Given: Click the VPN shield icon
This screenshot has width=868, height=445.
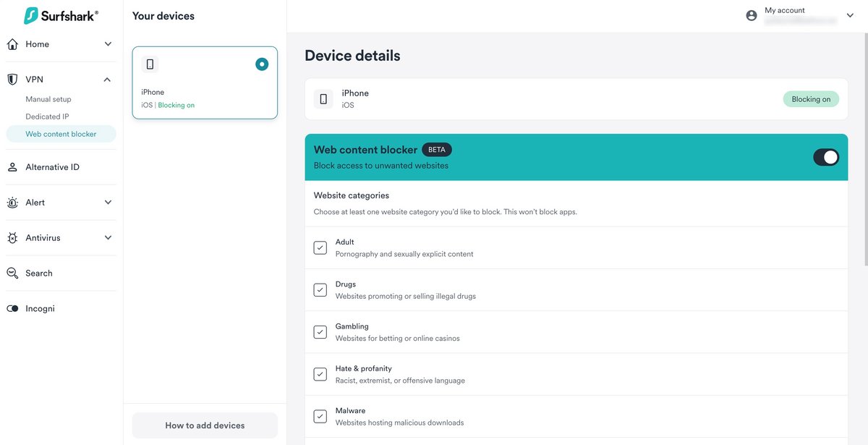Looking at the screenshot, I should pos(12,80).
